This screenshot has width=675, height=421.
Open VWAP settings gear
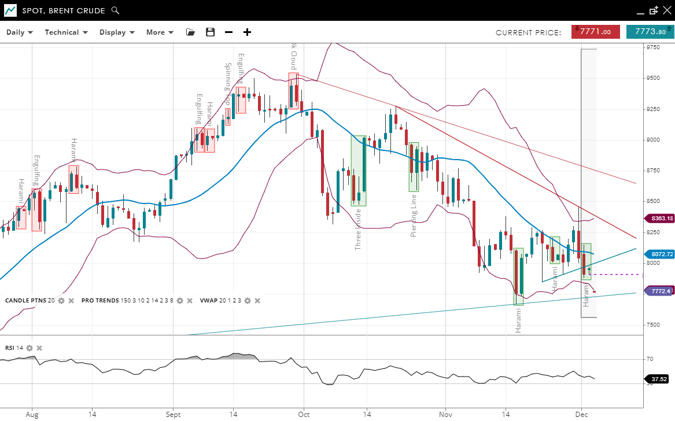247,300
